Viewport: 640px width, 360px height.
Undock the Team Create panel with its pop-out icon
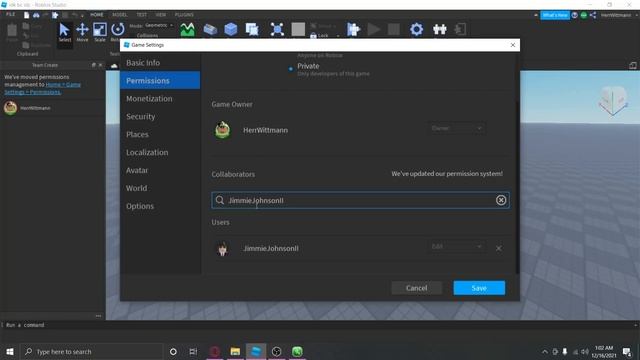[x=94, y=65]
